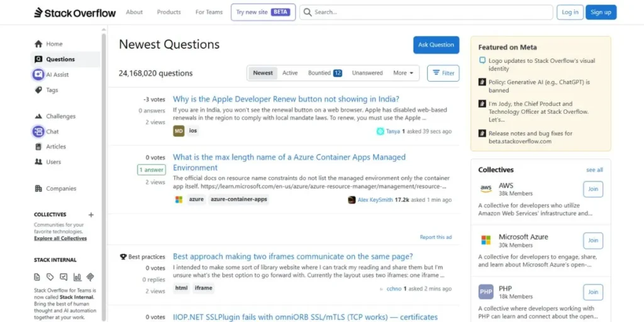Click Tanya's user avatar
Screen dimensions: 644x322
point(380,131)
